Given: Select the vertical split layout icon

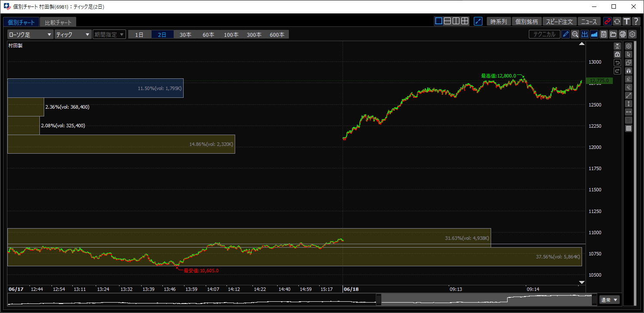Looking at the screenshot, I should click(456, 21).
